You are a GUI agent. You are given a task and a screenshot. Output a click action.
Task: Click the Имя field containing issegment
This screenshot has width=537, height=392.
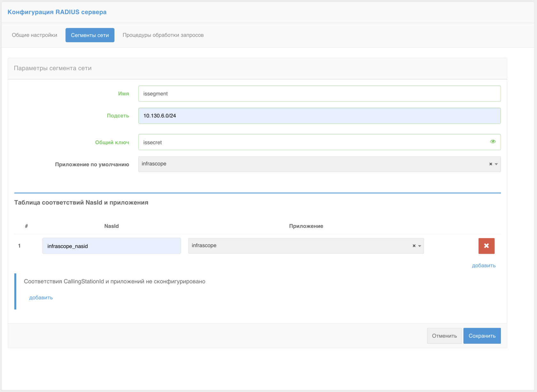pyautogui.click(x=319, y=94)
